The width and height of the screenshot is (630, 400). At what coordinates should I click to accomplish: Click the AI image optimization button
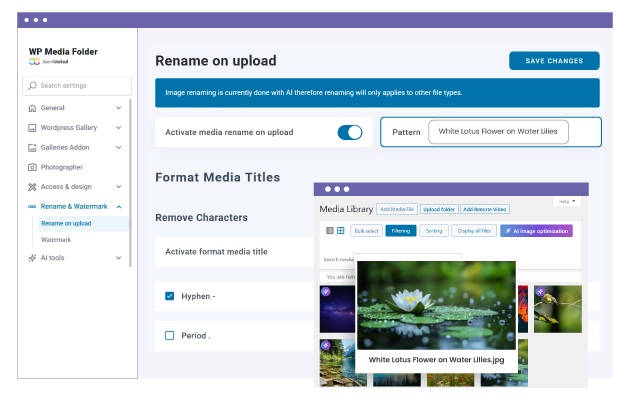pos(536,231)
